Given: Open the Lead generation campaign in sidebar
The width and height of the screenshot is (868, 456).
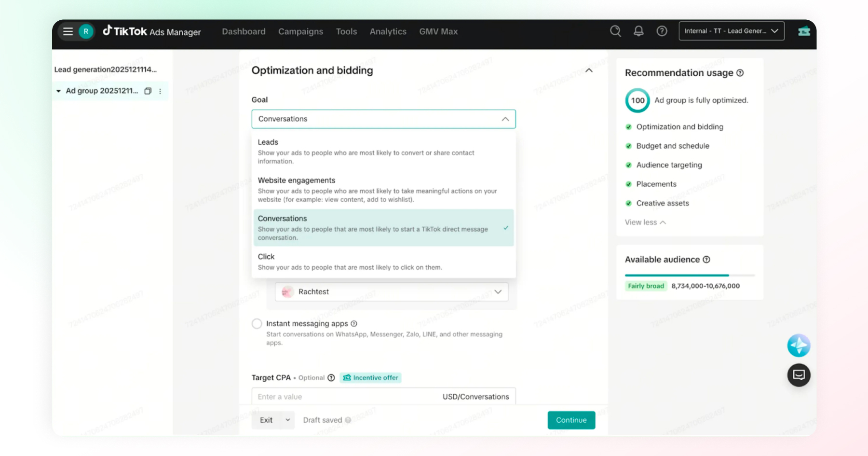Looking at the screenshot, I should (106, 69).
